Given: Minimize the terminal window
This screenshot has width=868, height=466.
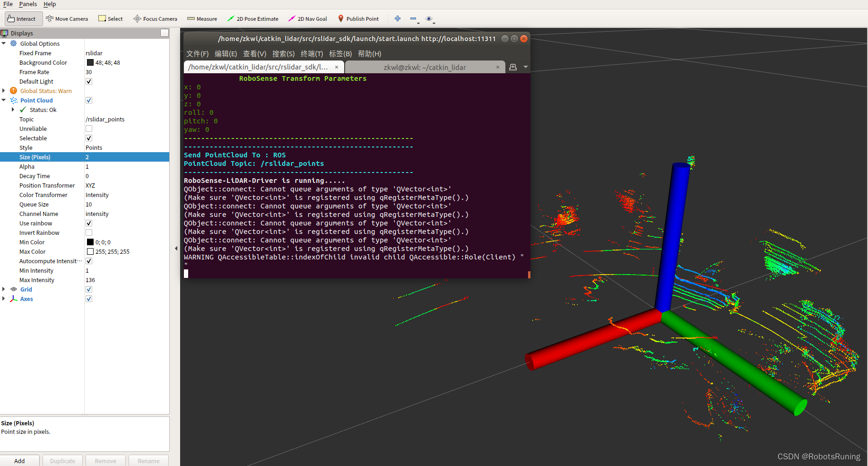Looking at the screenshot, I should 505,39.
